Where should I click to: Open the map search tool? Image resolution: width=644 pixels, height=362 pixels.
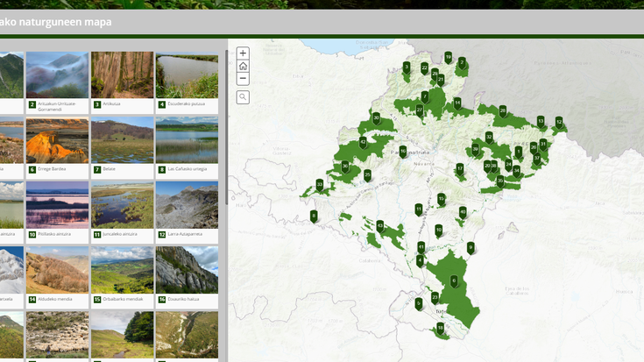click(x=243, y=97)
